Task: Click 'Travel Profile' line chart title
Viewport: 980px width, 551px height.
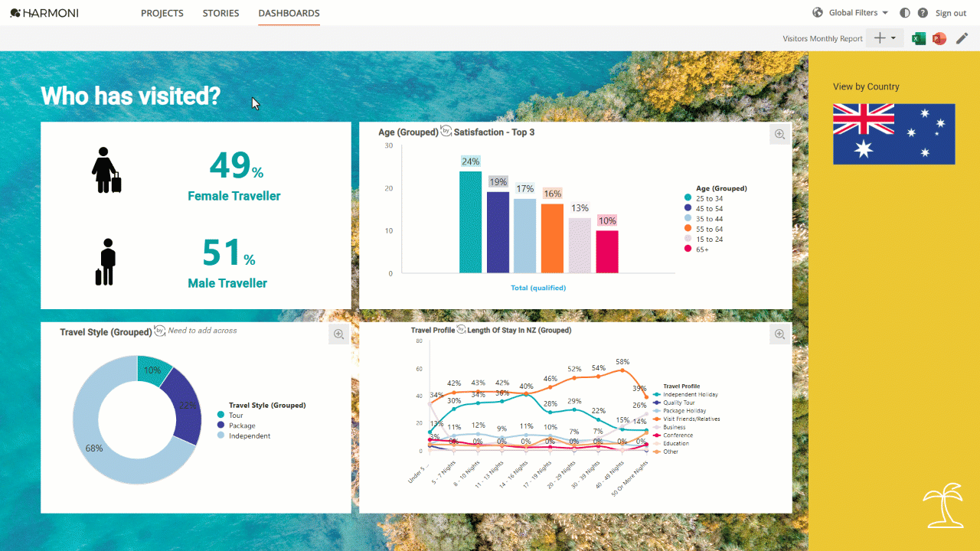Action: pyautogui.click(x=432, y=331)
